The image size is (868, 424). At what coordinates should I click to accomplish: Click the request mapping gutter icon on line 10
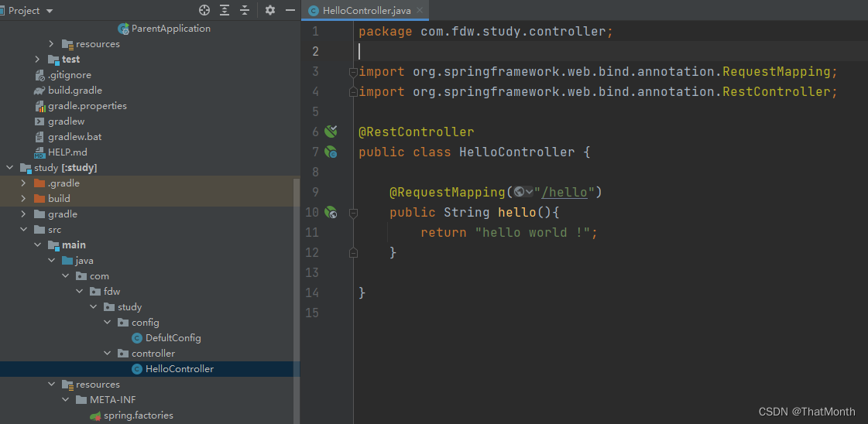coord(331,212)
